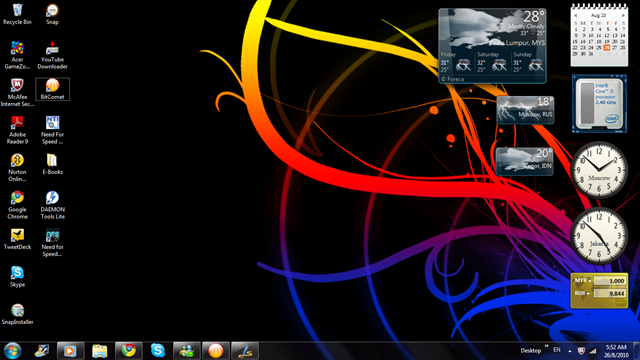Click the Aug 10 calendar month title
Image resolution: width=640 pixels, height=360 pixels.
click(599, 15)
